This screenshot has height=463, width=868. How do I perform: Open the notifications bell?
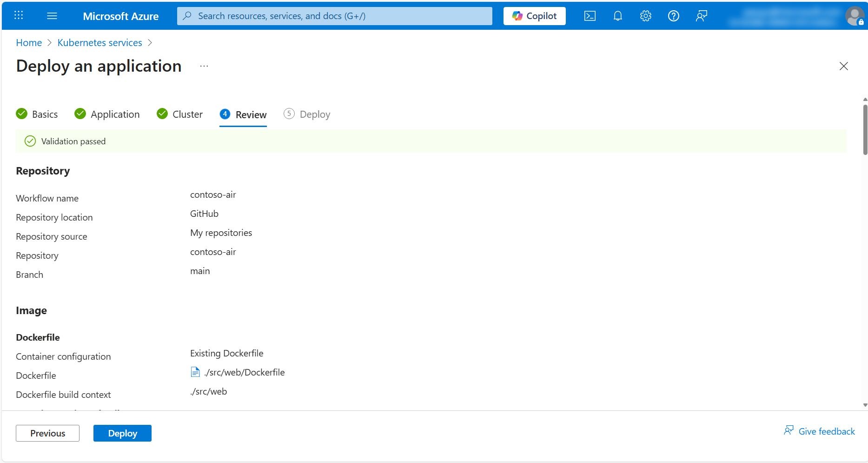tap(617, 15)
